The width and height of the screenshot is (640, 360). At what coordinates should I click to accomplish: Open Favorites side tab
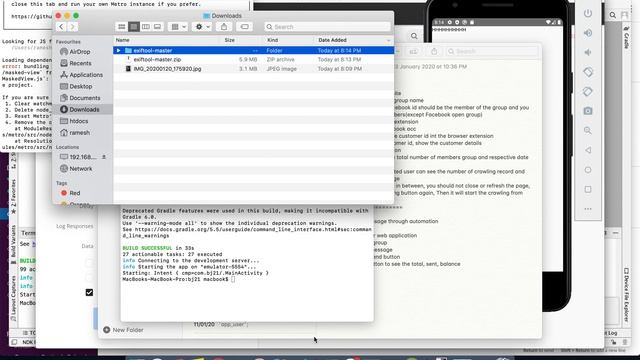(x=13, y=197)
